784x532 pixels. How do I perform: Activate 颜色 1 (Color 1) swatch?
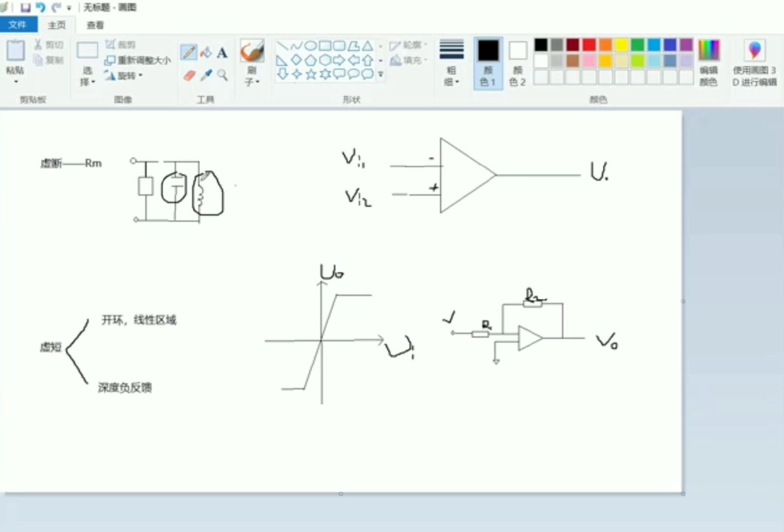coord(488,63)
